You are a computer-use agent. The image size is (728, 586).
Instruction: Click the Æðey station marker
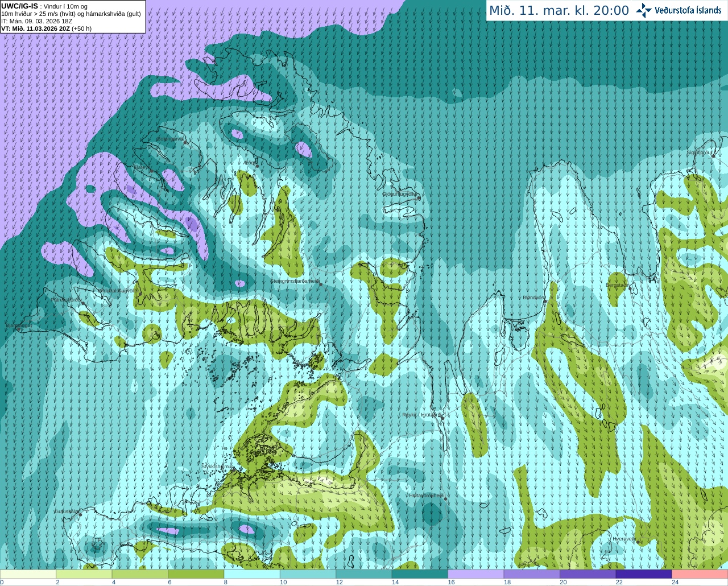point(257,166)
